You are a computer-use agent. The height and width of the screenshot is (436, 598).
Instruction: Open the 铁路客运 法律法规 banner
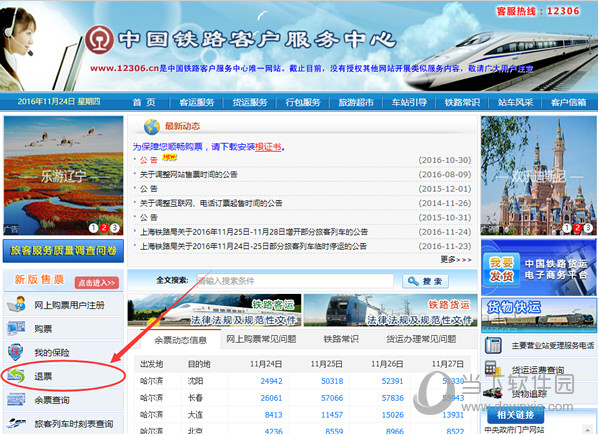point(214,310)
